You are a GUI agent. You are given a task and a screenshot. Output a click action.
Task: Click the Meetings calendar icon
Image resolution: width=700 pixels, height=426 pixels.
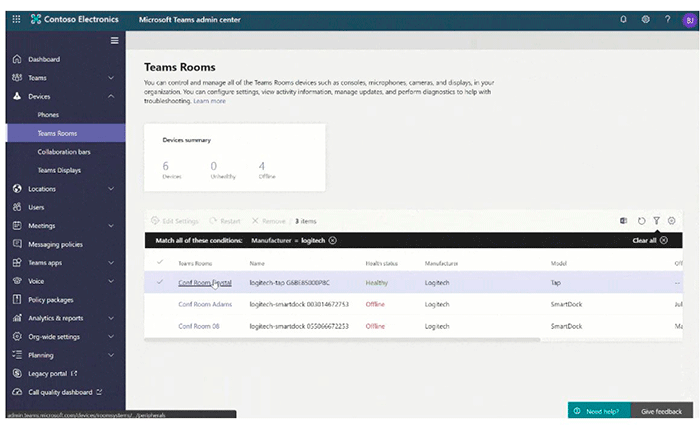coord(17,226)
